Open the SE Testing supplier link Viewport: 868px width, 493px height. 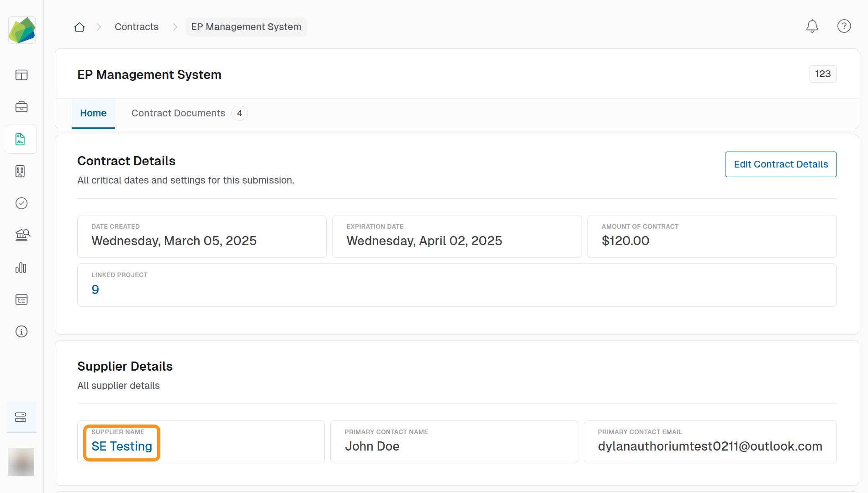tap(122, 446)
